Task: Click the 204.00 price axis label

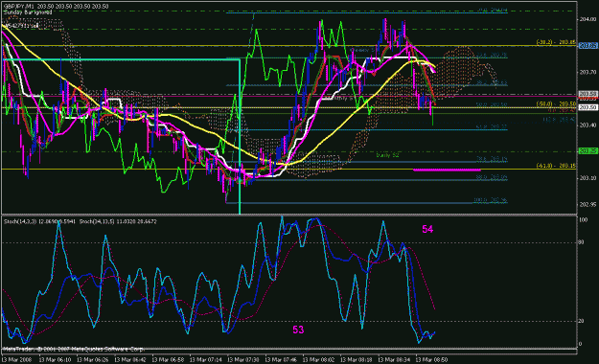Action: coord(587,19)
